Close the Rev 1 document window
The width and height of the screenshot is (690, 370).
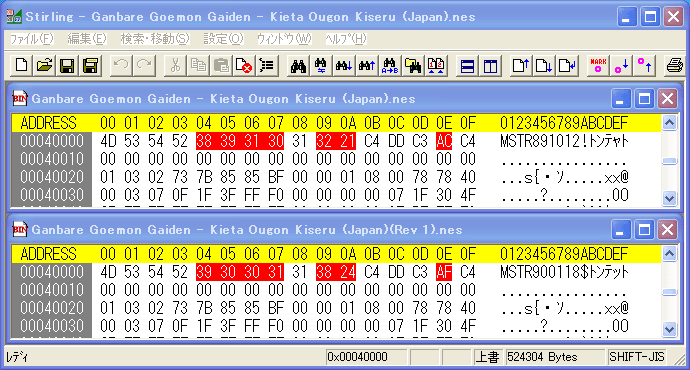(x=668, y=230)
